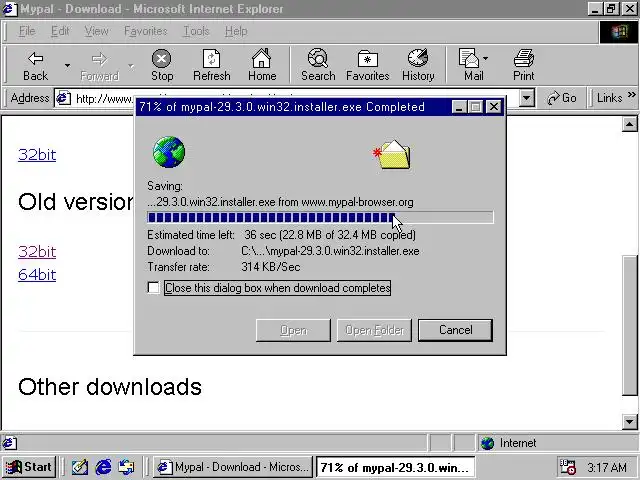Click the 32bit link under Old versions
This screenshot has width=640, height=480.
click(x=37, y=251)
